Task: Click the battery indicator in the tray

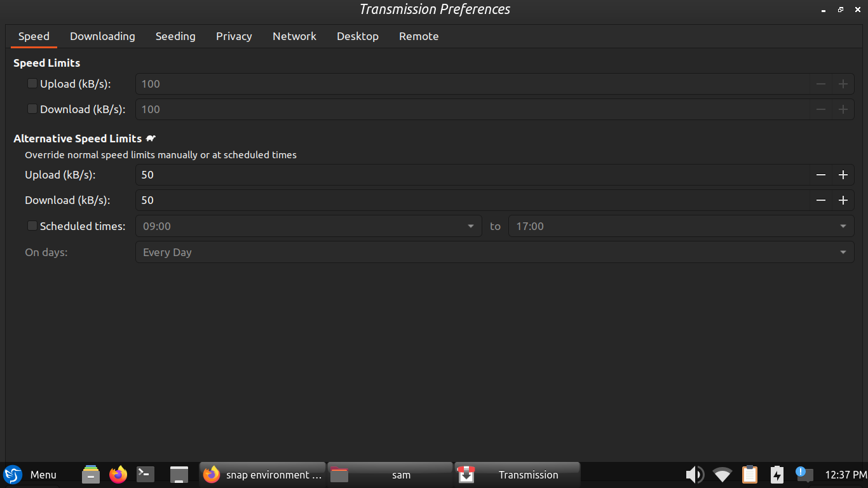Action: [777, 475]
